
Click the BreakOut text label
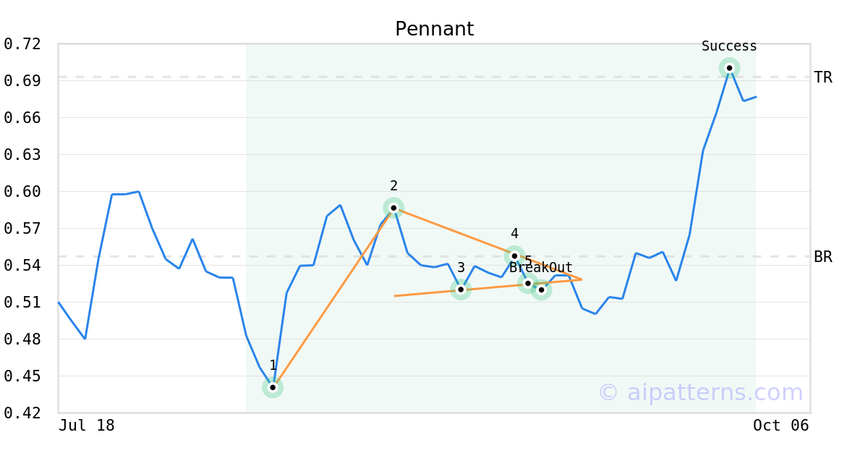pyautogui.click(x=541, y=268)
